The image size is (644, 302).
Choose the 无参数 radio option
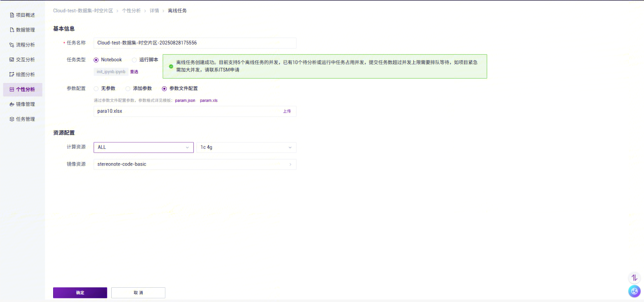(x=96, y=89)
